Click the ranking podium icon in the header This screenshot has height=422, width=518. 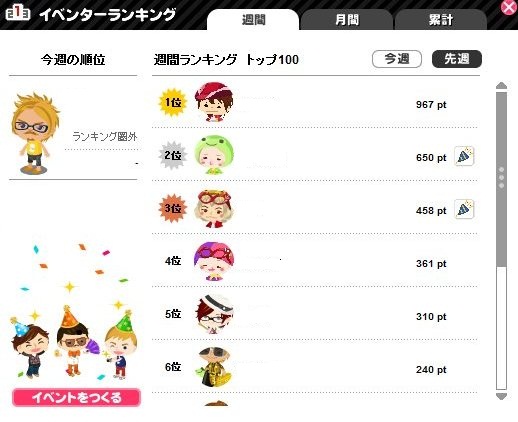click(18, 14)
